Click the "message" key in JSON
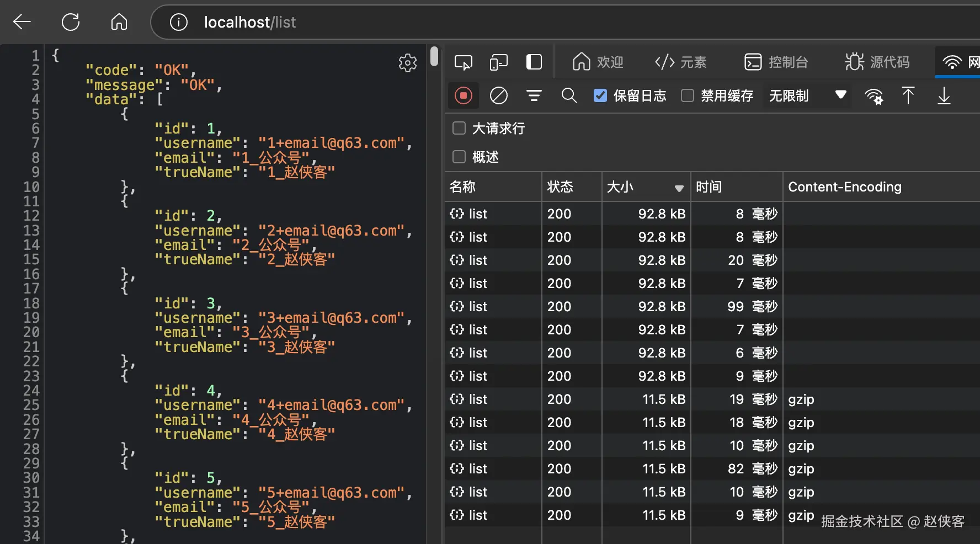 point(125,85)
